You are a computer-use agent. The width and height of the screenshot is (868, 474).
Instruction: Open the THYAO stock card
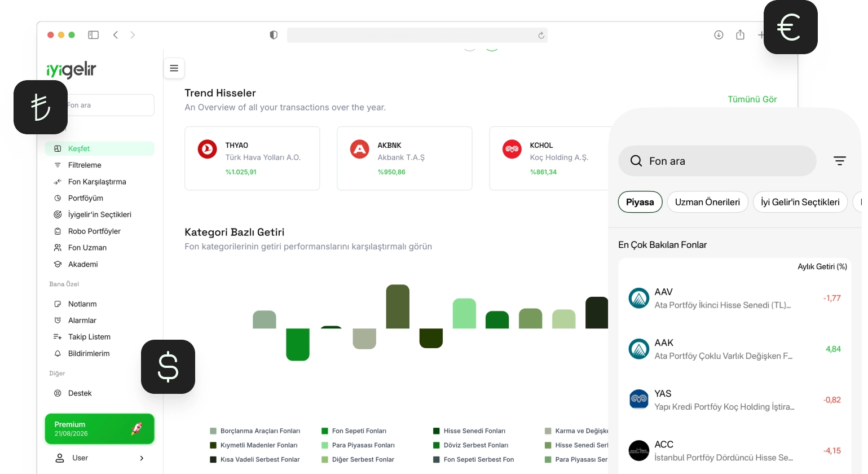click(252, 159)
